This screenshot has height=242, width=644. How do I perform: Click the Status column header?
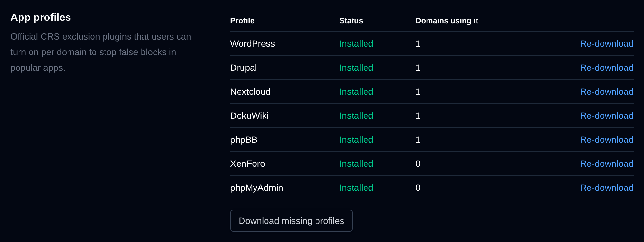(x=351, y=21)
